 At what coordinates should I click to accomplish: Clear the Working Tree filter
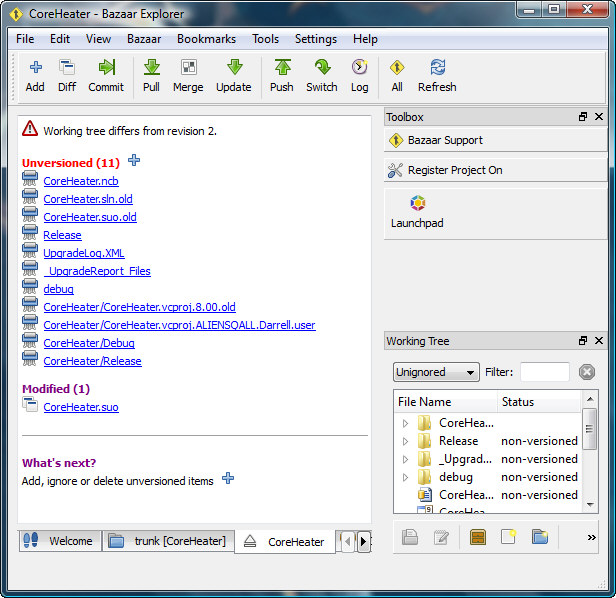coord(587,372)
